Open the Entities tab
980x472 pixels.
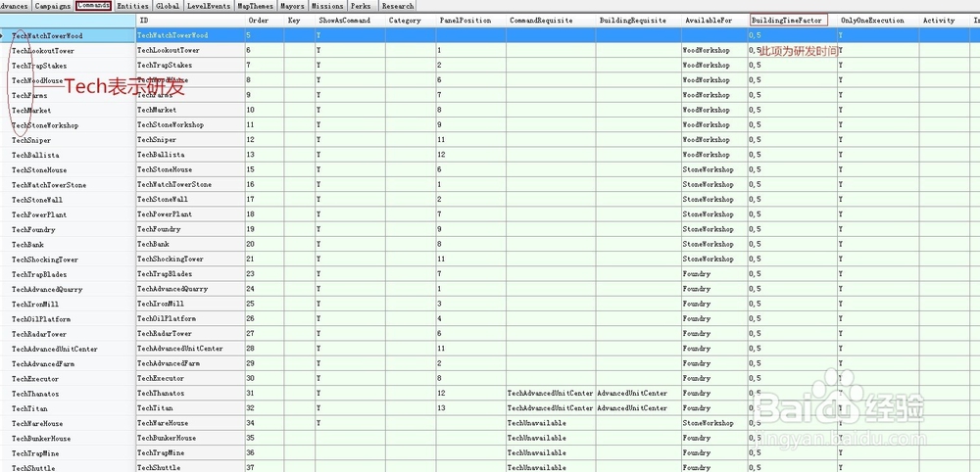click(x=132, y=6)
